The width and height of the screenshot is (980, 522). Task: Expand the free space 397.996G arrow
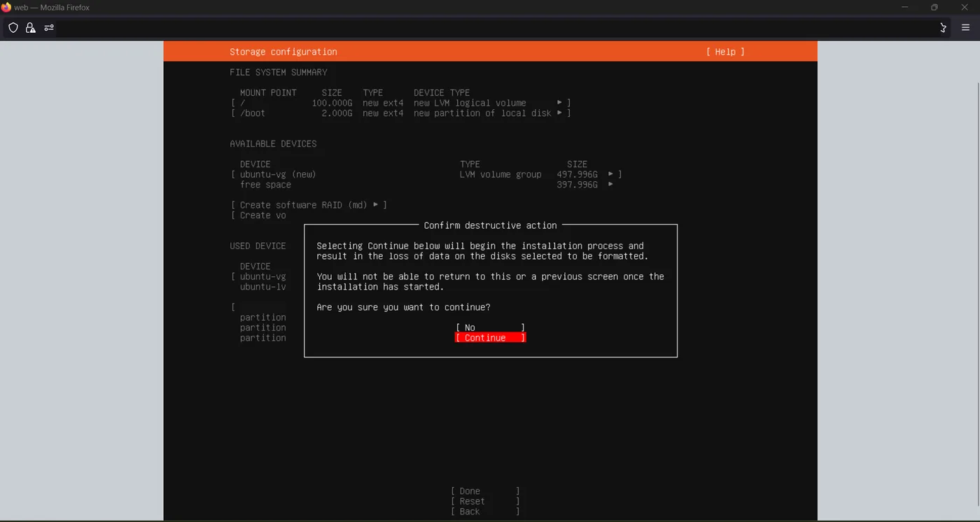point(611,185)
